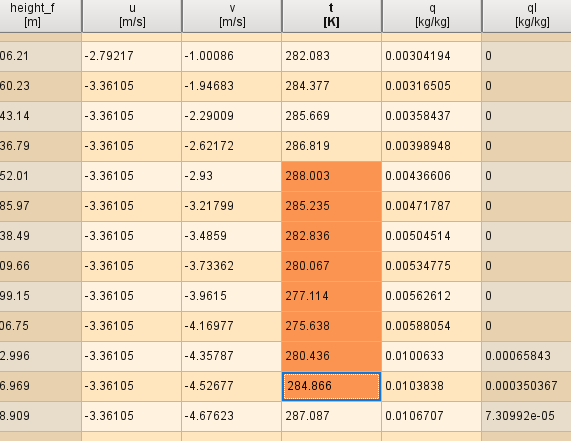
Task: Select the v cell with value -4.67623
Action: click(x=232, y=416)
